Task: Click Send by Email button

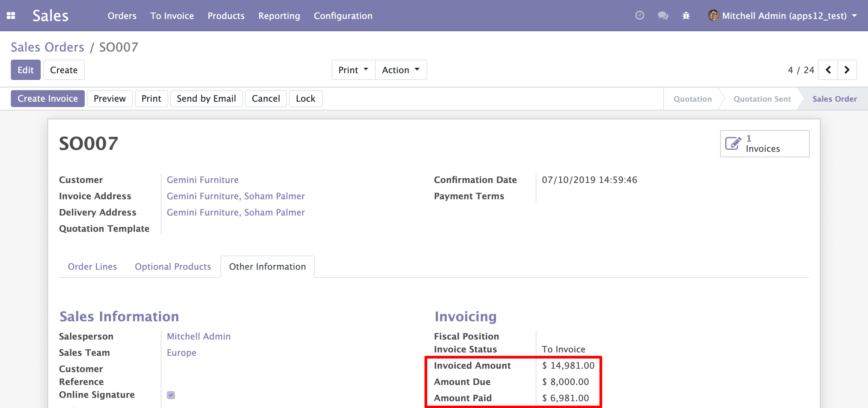Action: click(206, 99)
